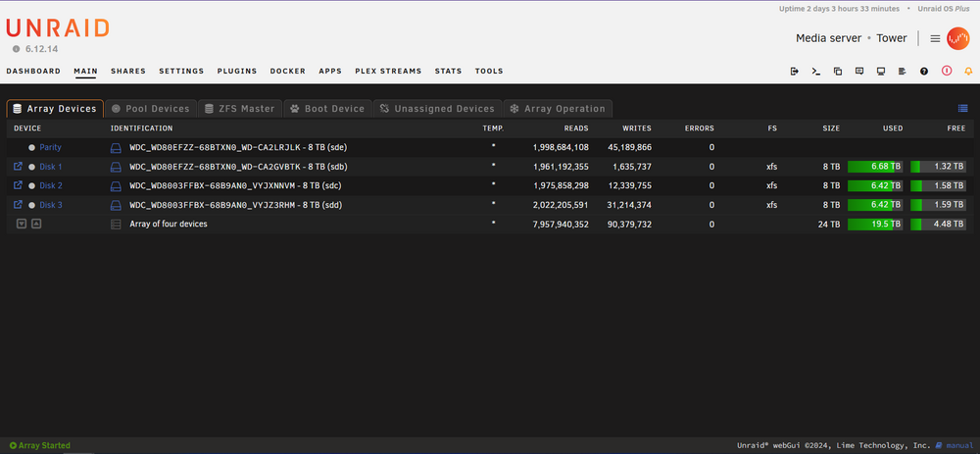Click the feedback speech bubble icon
Viewport: 980px width, 454px height.
859,72
